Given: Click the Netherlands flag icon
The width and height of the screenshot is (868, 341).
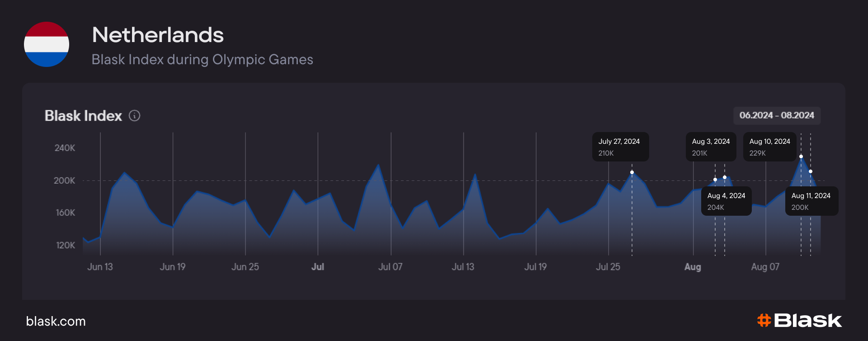Looking at the screenshot, I should tap(47, 44).
